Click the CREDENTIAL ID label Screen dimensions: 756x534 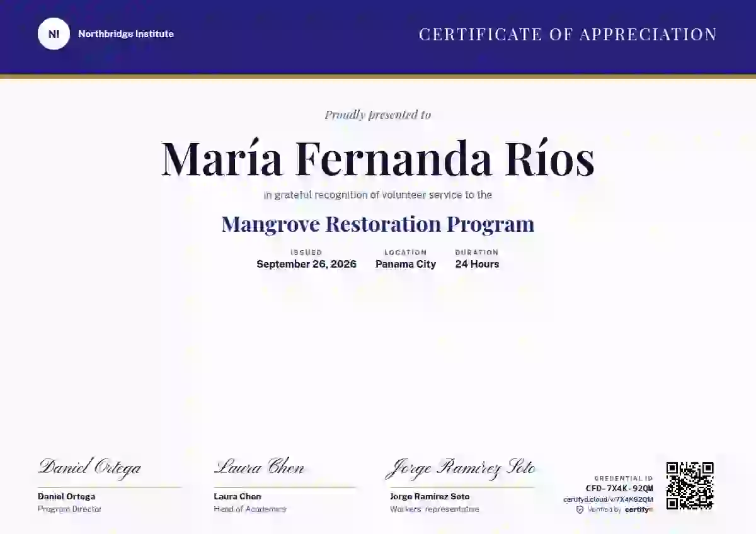624,479
